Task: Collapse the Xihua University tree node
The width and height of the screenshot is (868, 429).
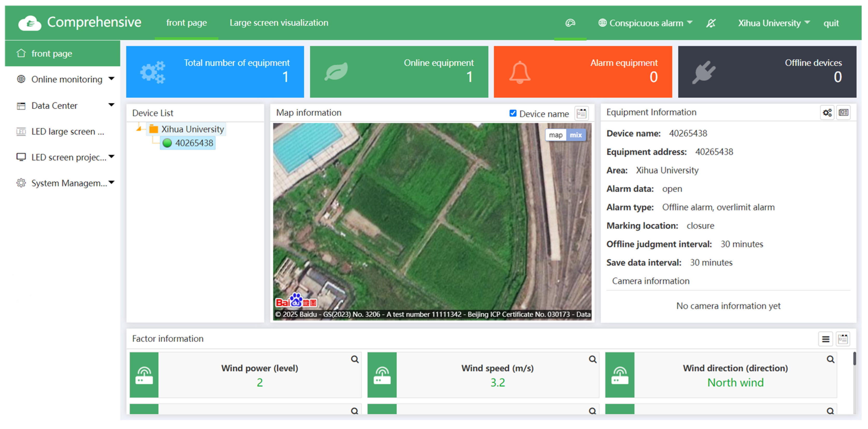Action: 138,129
